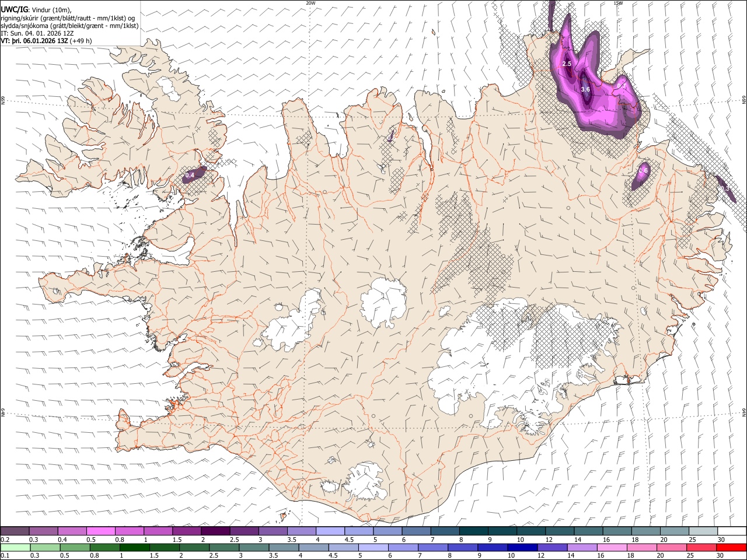Click the '2.5' snowfall value on the map
The width and height of the screenshot is (747, 560).
567,64
